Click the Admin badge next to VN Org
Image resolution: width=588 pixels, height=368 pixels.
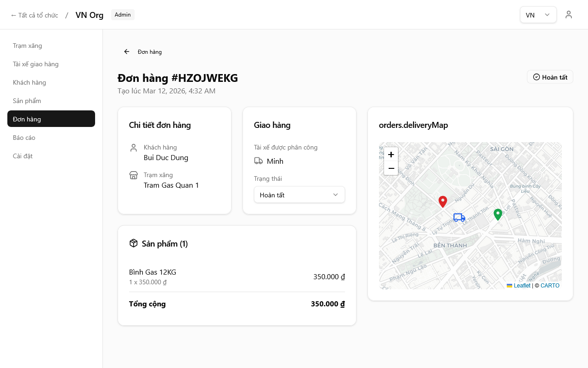[122, 14]
